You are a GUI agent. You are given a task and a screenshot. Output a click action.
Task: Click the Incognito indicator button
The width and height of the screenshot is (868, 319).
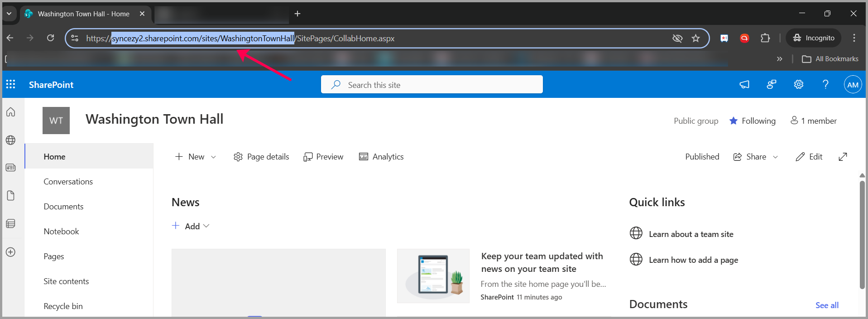814,38
